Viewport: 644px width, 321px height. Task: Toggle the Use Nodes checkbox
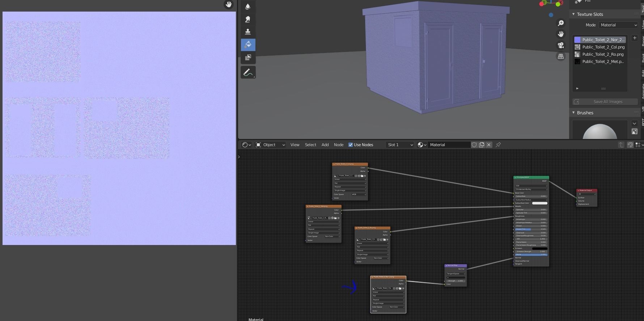point(350,145)
